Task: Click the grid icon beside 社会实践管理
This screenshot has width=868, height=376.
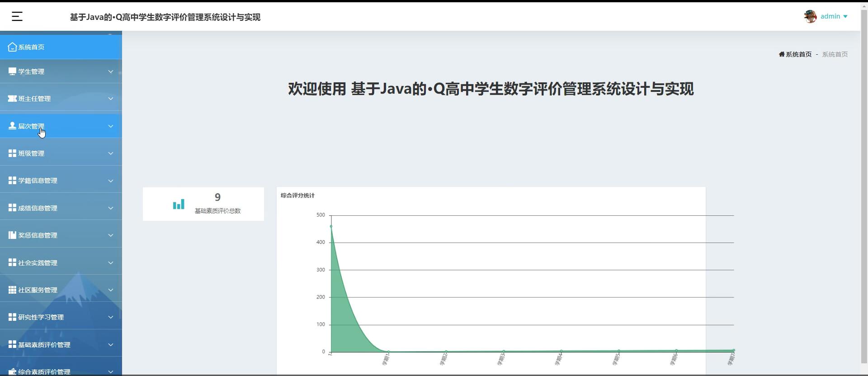Action: (12, 262)
